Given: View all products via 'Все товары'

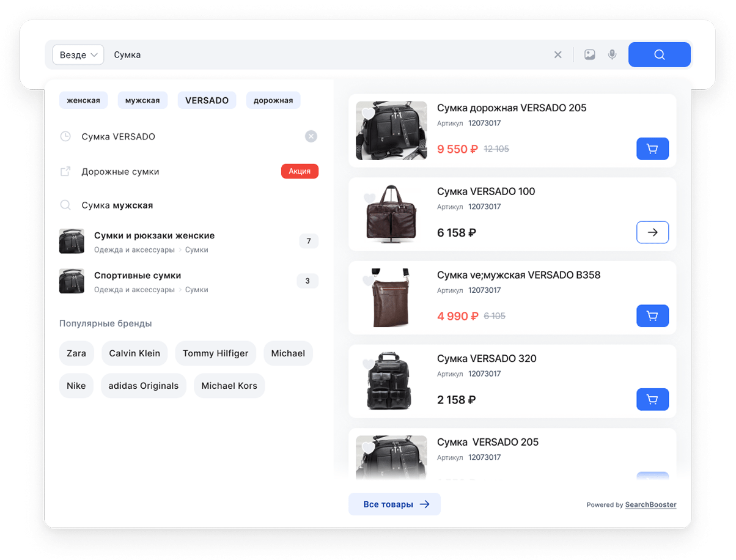Looking at the screenshot, I should coord(394,504).
